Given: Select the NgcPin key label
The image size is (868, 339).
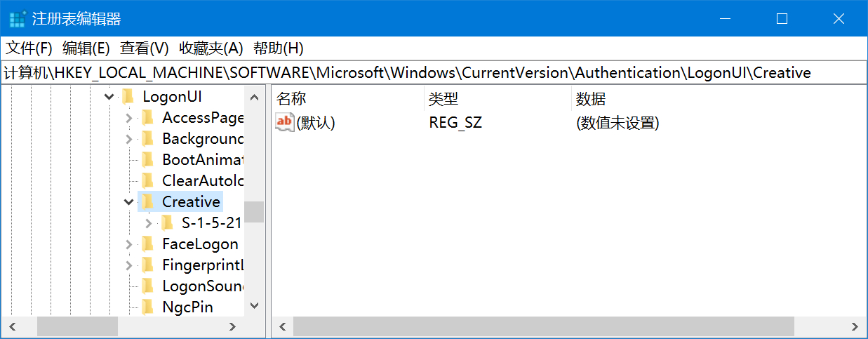Looking at the screenshot, I should coord(187,307).
